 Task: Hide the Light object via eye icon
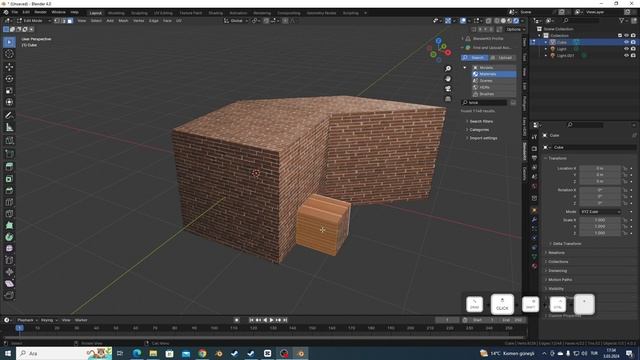[x=626, y=49]
